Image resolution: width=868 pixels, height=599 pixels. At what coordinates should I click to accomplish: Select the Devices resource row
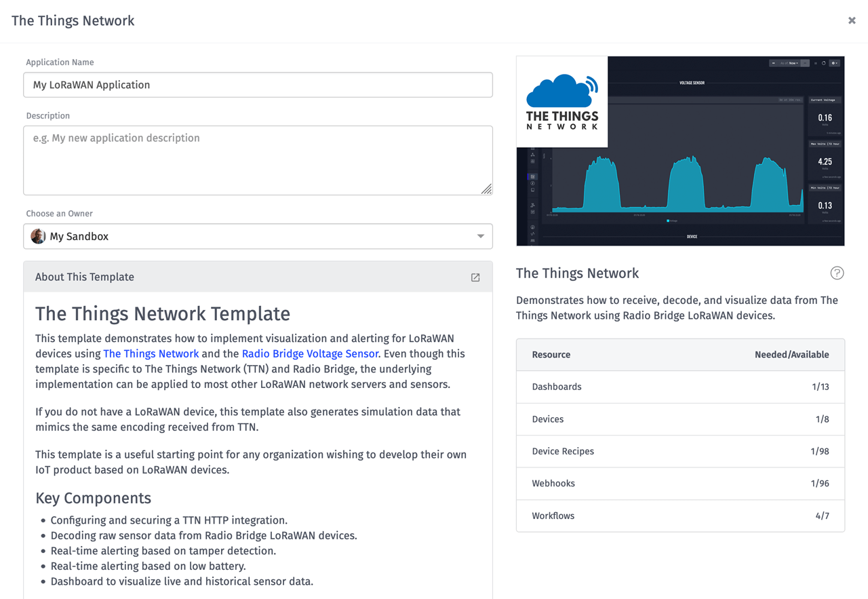(x=680, y=419)
